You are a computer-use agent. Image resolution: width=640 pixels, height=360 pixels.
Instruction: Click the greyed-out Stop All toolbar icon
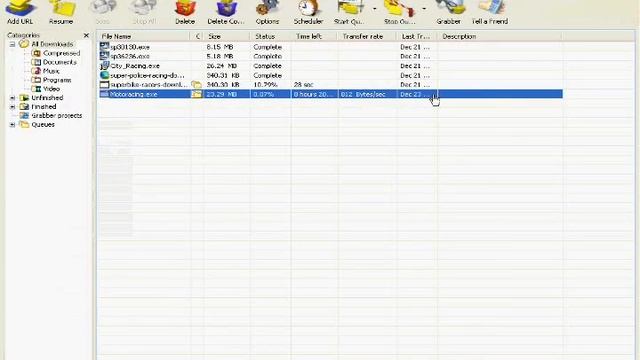point(144,12)
